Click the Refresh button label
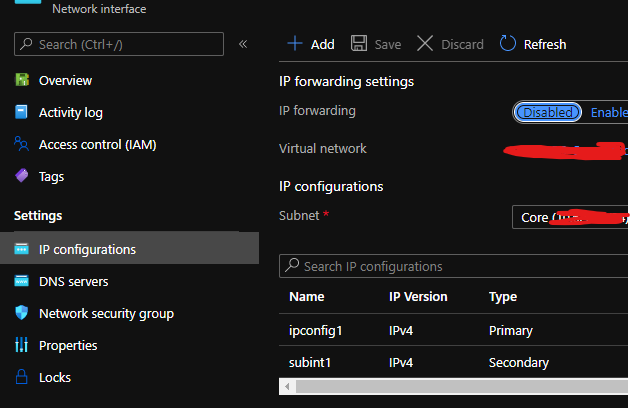 click(545, 44)
